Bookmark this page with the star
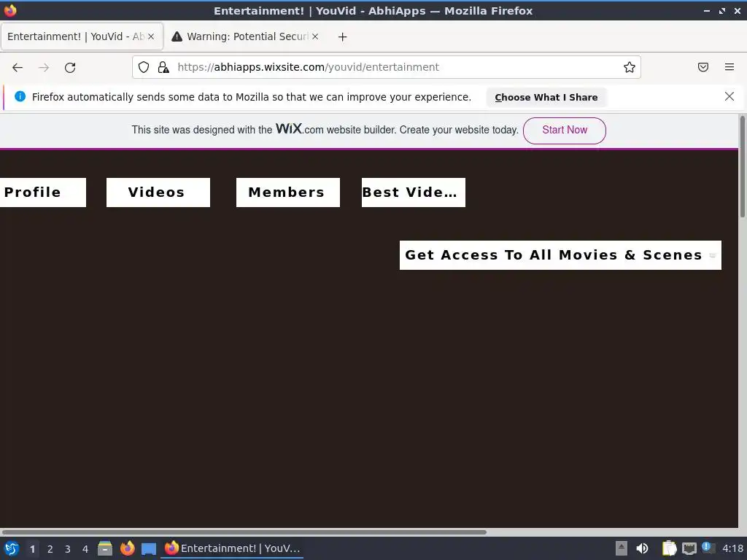Screen dimensions: 747x560 (630, 67)
